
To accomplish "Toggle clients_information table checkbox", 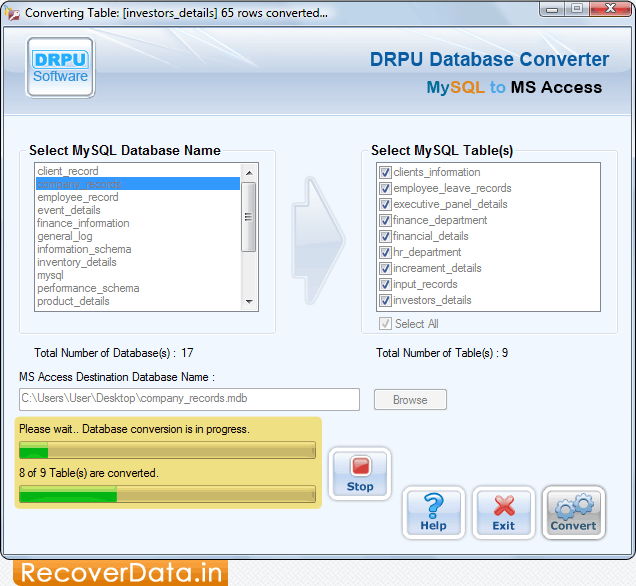I will [385, 172].
